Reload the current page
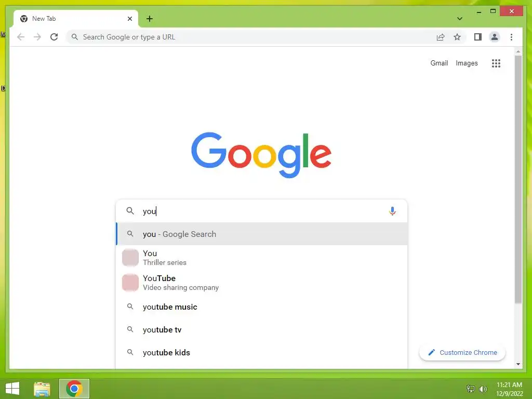The image size is (532, 399). (54, 37)
